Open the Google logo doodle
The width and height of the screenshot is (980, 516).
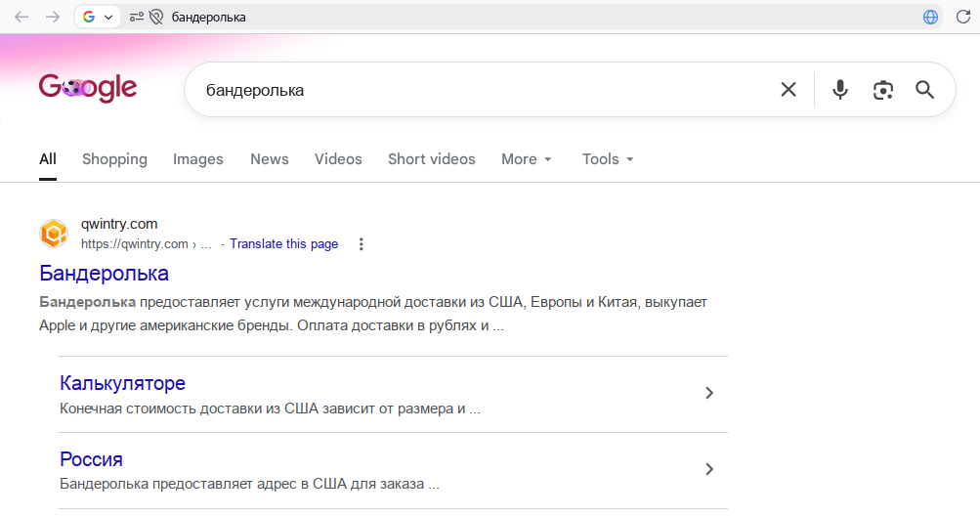tap(88, 88)
